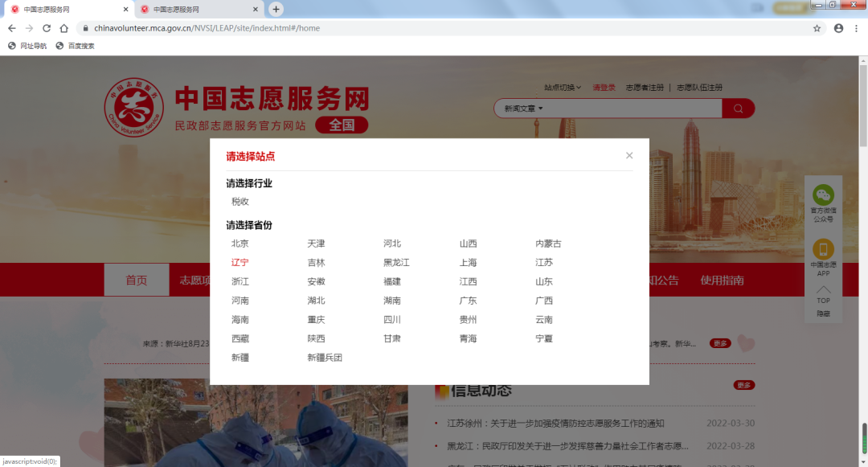Select 江苏 province
Screen dimensions: 868x467
point(543,262)
